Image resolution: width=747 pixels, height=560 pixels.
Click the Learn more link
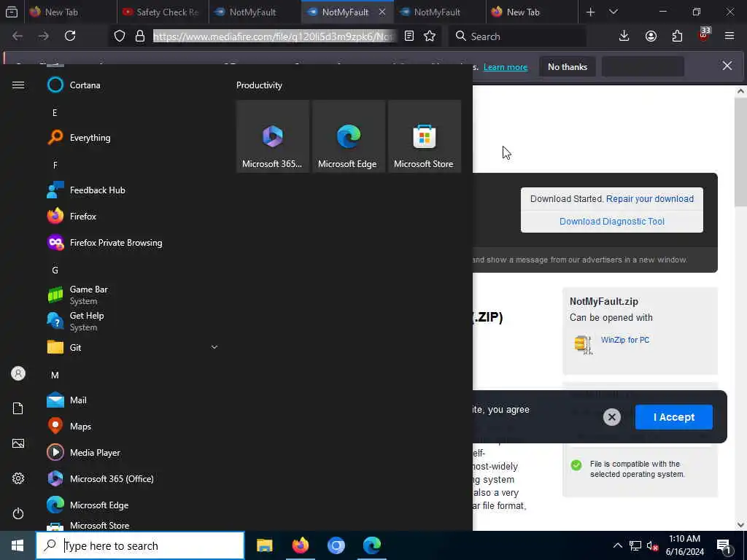(x=506, y=67)
